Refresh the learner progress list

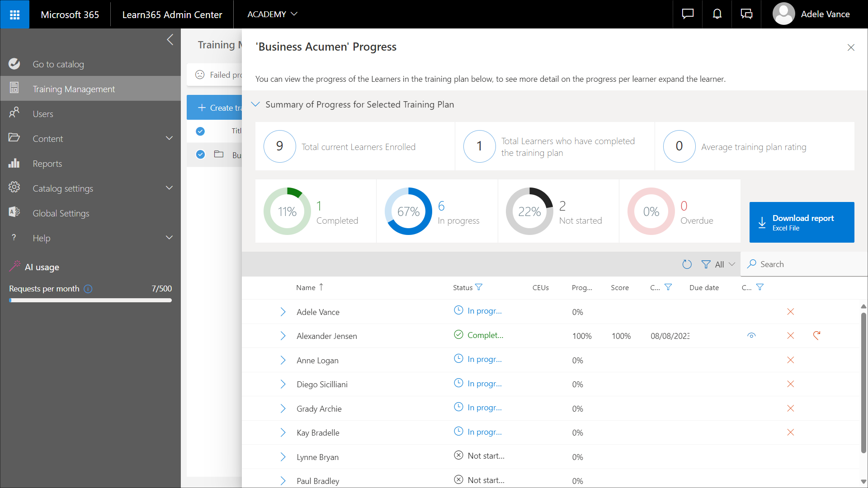pos(687,264)
